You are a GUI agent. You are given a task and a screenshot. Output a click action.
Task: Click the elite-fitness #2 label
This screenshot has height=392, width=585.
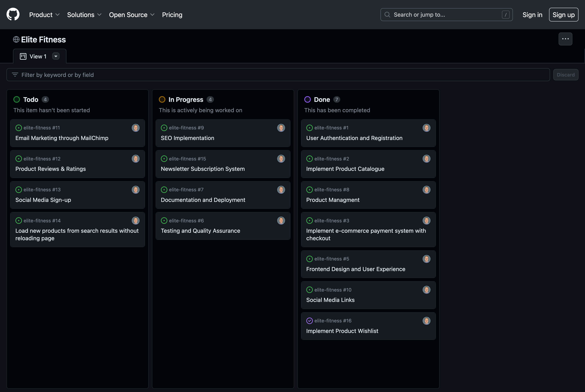pyautogui.click(x=332, y=159)
